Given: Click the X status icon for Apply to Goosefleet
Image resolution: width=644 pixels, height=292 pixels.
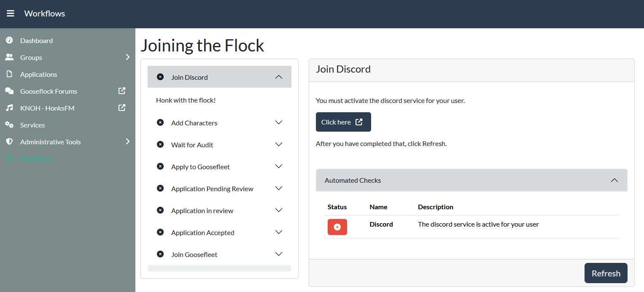Looking at the screenshot, I should 160,166.
